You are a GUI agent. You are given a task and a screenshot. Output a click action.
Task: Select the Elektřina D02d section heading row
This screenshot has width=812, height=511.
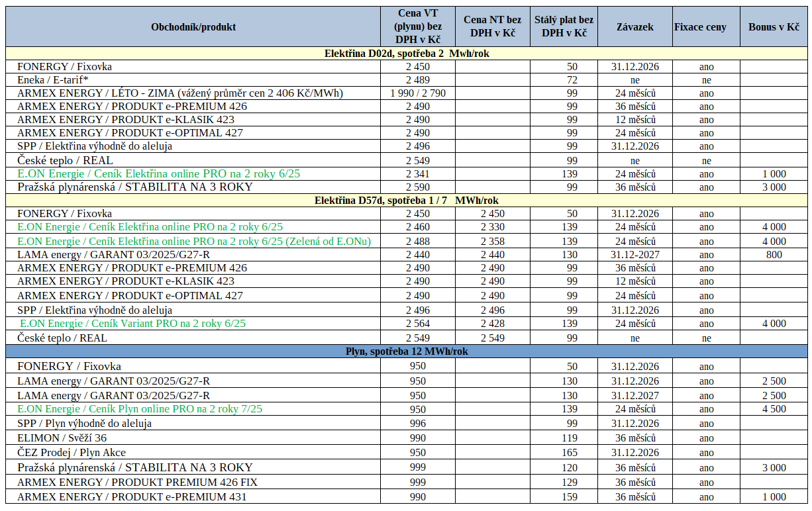pyautogui.click(x=407, y=54)
